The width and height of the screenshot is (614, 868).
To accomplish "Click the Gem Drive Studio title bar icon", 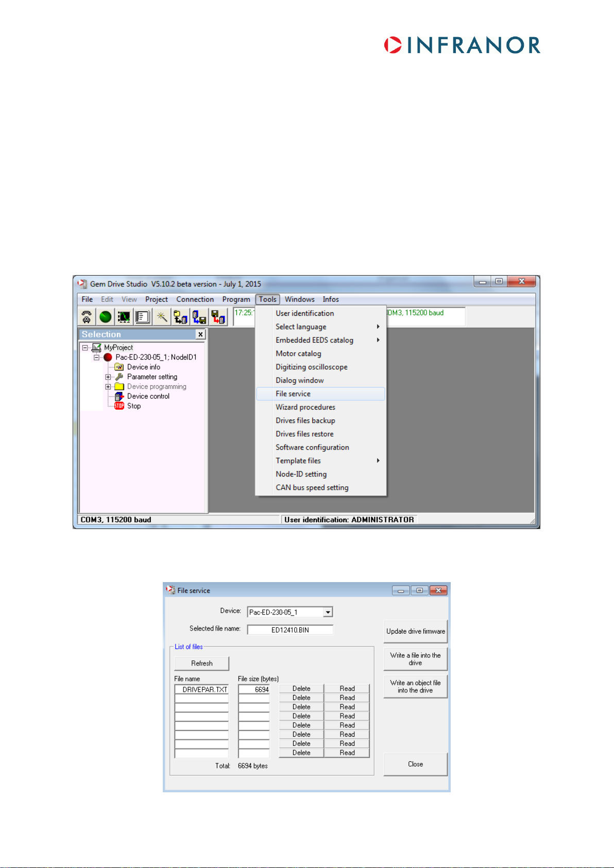I will click(82, 284).
